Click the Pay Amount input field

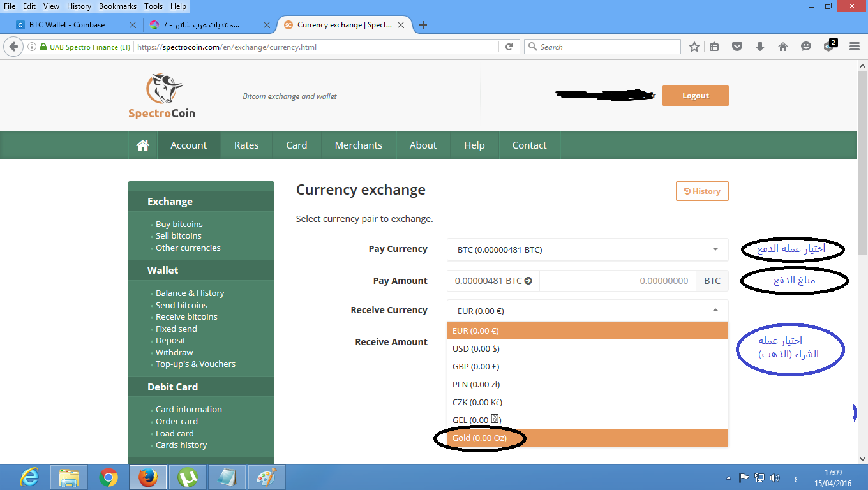(618, 281)
